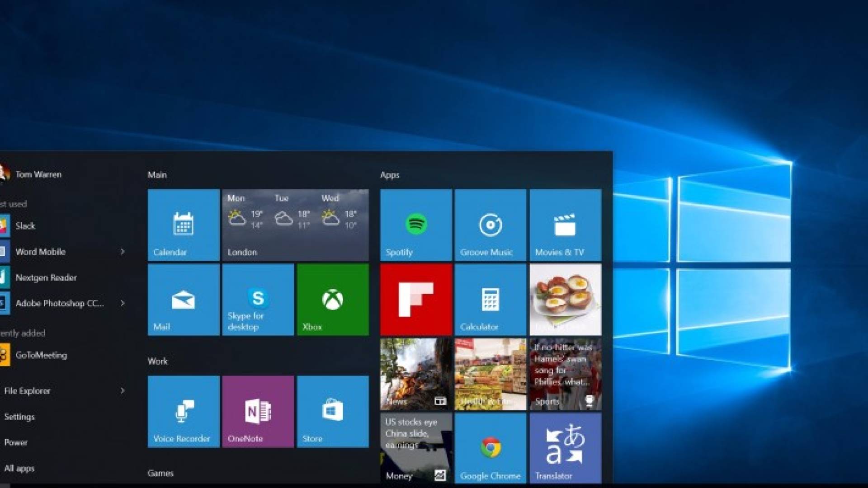868x488 pixels.
Task: Open the Translator tile
Action: click(x=566, y=448)
